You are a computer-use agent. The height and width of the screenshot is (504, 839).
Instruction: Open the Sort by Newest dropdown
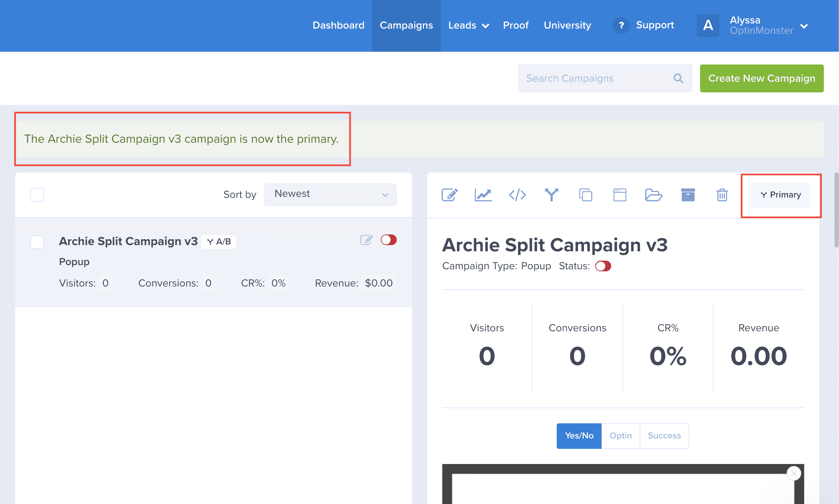330,194
